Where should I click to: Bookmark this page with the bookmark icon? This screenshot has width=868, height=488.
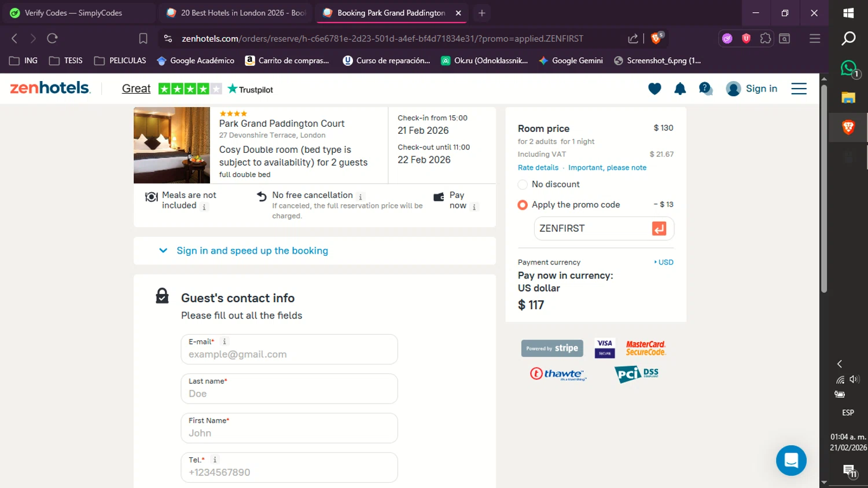tap(143, 38)
